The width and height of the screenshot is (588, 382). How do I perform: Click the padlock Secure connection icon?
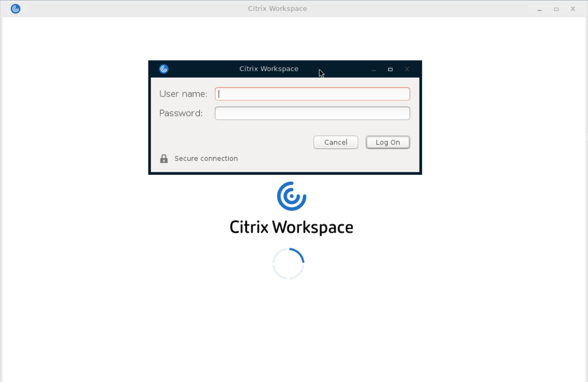click(164, 159)
